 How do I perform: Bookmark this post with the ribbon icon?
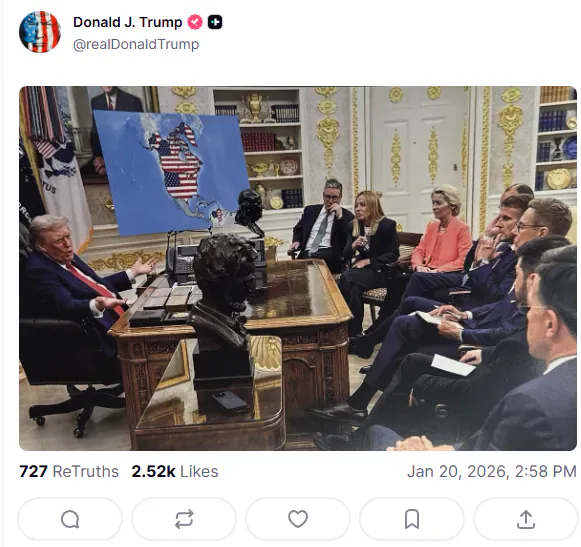pos(412,519)
